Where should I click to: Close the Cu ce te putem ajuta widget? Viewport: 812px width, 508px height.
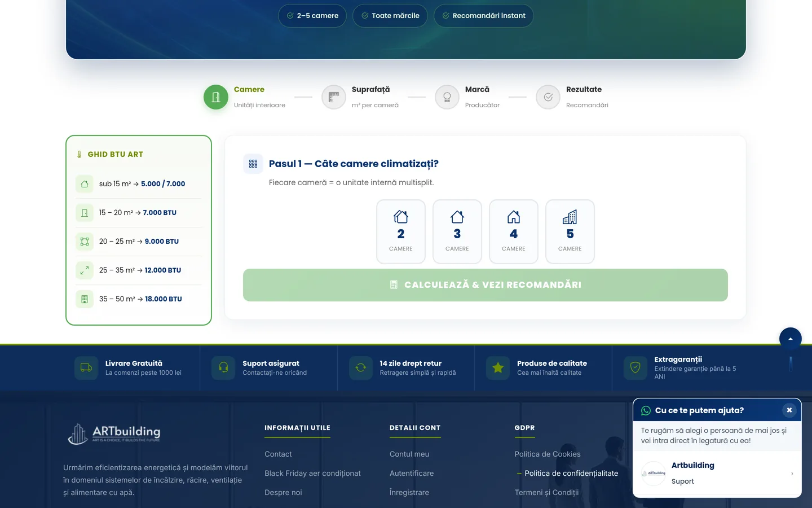point(789,410)
